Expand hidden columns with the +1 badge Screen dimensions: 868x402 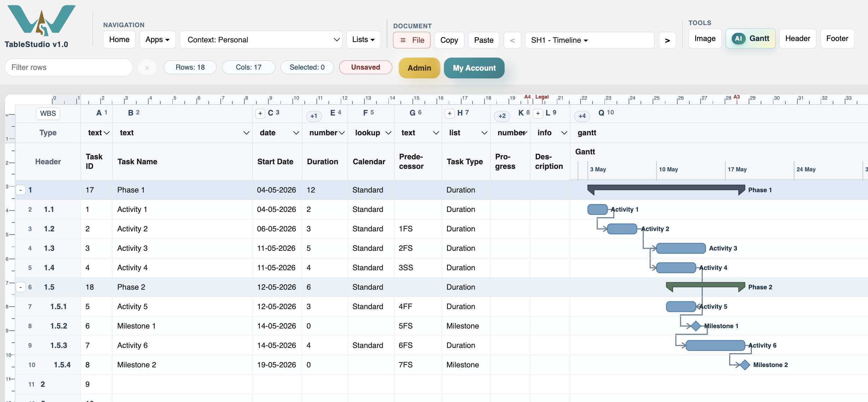[314, 116]
